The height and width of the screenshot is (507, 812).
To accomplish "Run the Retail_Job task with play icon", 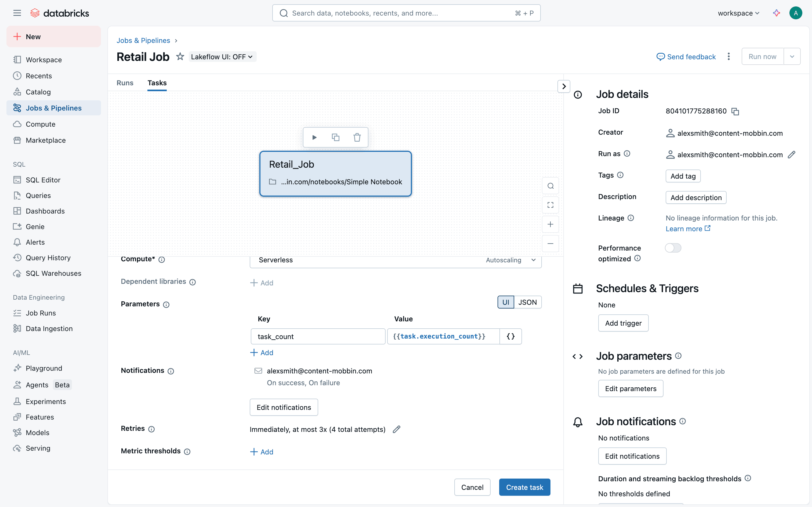I will (314, 137).
